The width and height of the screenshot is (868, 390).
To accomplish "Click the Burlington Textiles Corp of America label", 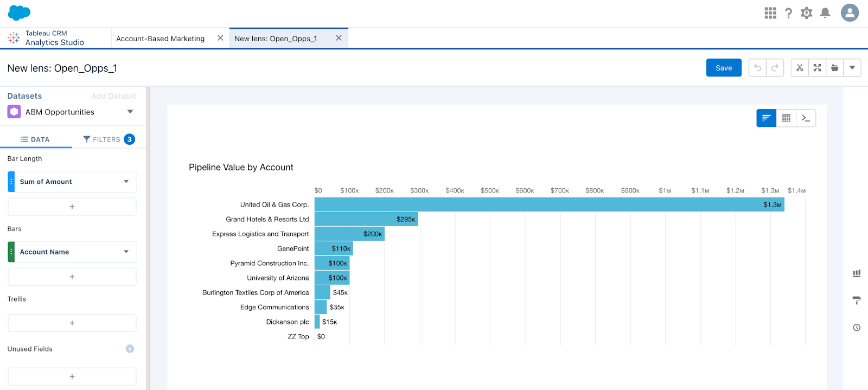I will tap(256, 292).
